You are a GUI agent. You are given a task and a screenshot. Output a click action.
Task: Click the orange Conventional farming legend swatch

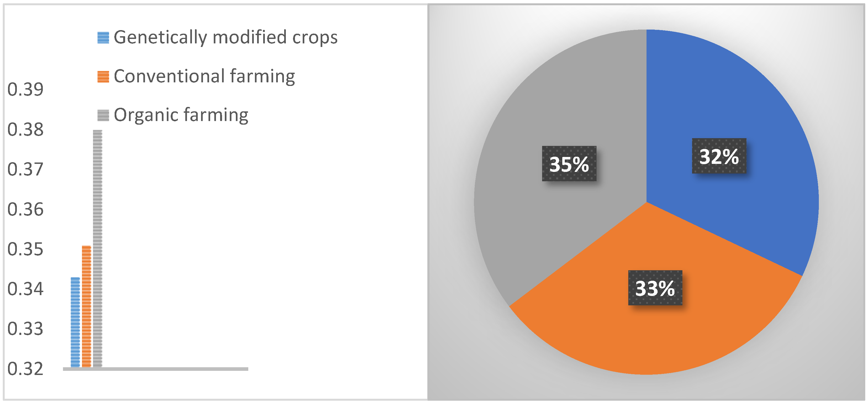103,77
